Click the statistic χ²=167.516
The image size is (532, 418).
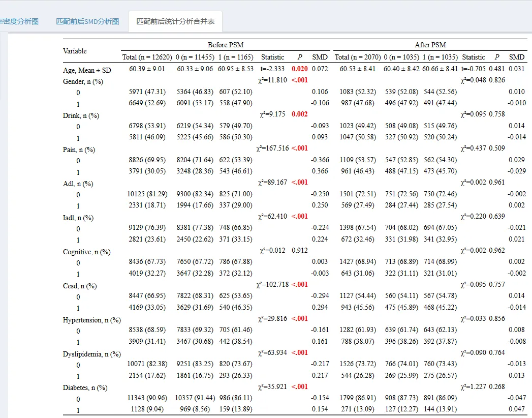point(273,148)
